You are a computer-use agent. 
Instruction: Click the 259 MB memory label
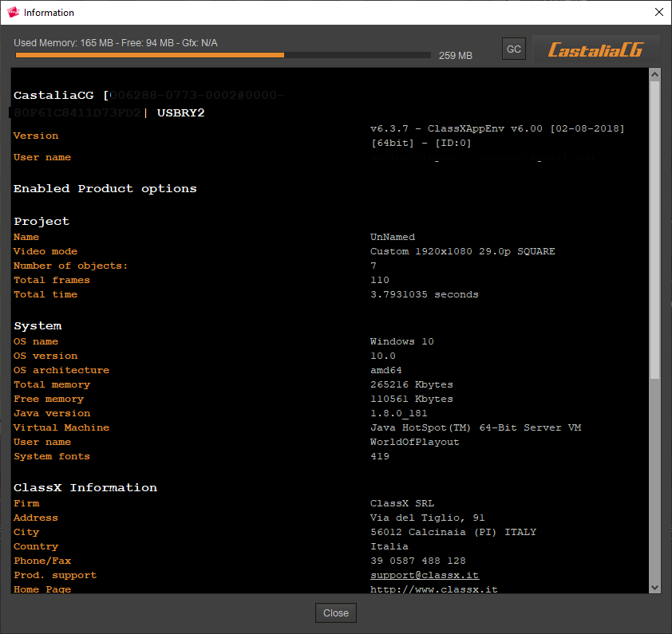tap(456, 56)
